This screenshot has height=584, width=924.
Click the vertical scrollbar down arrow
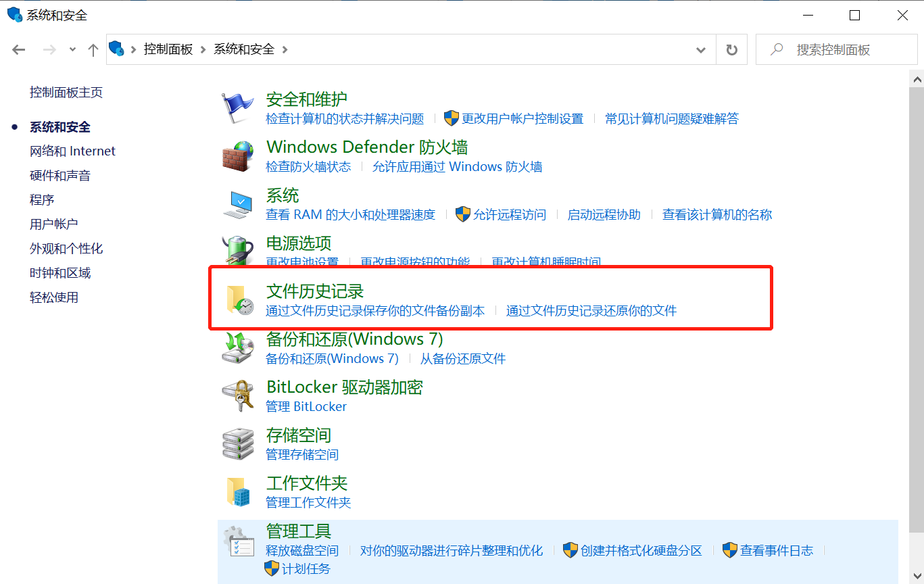917,577
